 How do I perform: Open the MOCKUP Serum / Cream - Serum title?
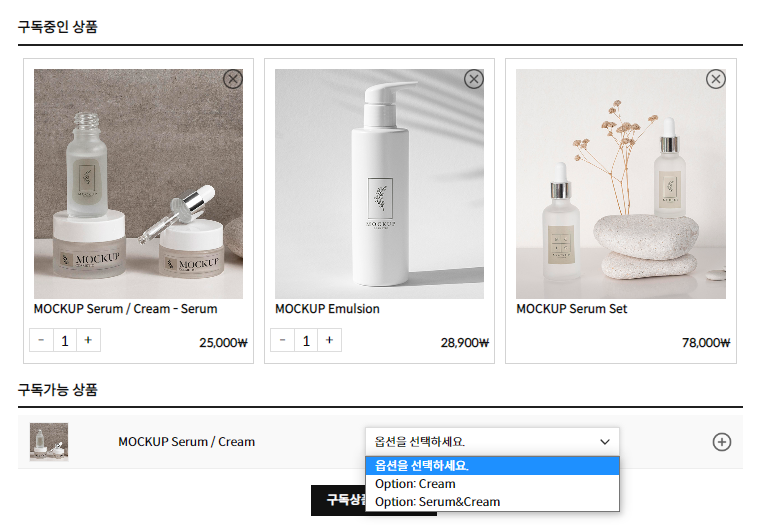point(125,309)
